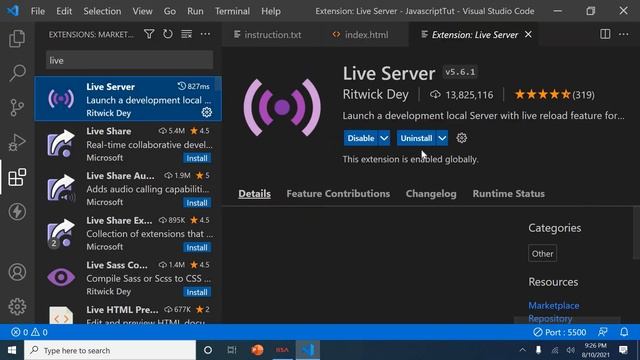The image size is (640, 360).
Task: Open feedback icon in status bar
Action: (x=603, y=332)
